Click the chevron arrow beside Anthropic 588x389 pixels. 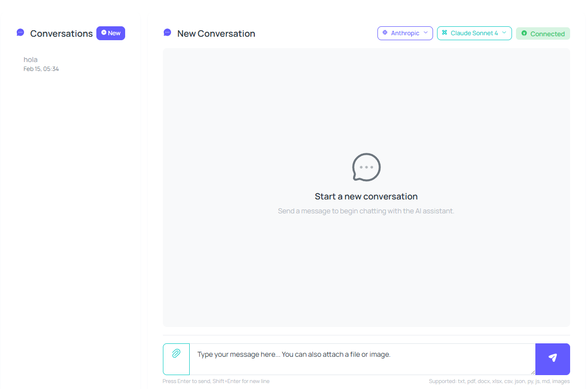pyautogui.click(x=425, y=33)
